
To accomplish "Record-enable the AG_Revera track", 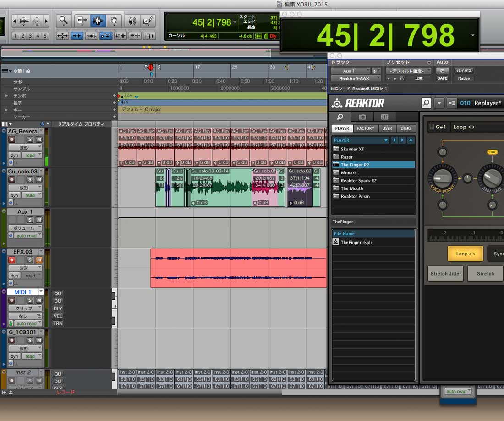I will 12,139.
